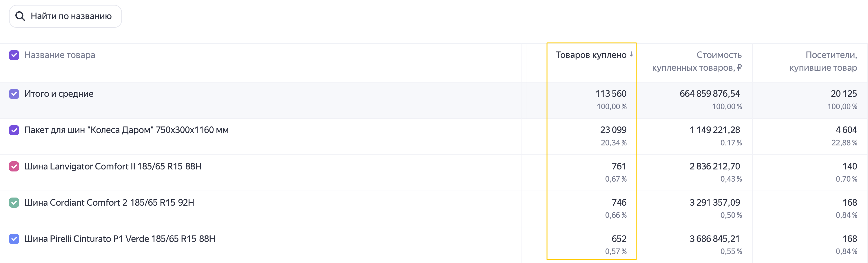868x263 pixels.
Task: Select the Итого и средние summary row
Action: click(x=434, y=100)
